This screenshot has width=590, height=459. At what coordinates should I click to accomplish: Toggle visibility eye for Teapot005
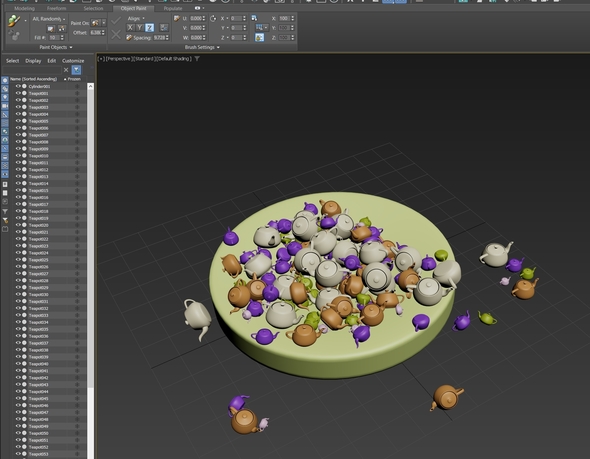click(18, 121)
